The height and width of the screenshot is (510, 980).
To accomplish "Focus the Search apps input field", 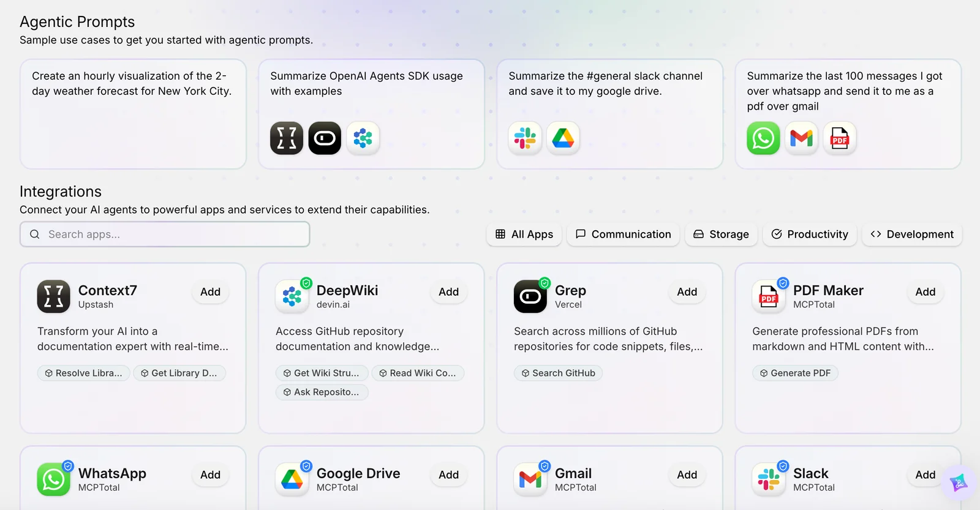I will [165, 234].
